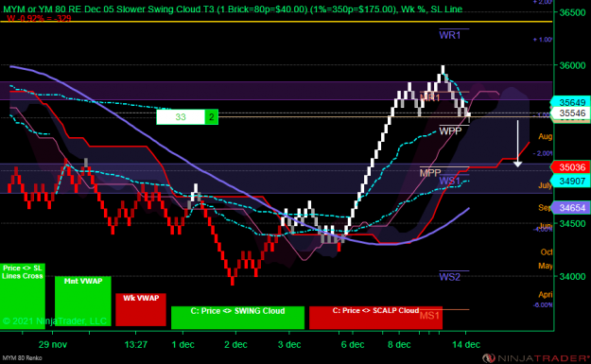Click the 'MYM 80 Renko' label at bottom
The image size is (591, 364).
[x=23, y=357]
